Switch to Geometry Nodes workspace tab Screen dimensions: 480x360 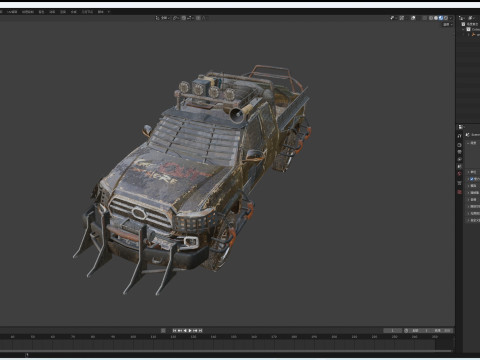(87, 12)
